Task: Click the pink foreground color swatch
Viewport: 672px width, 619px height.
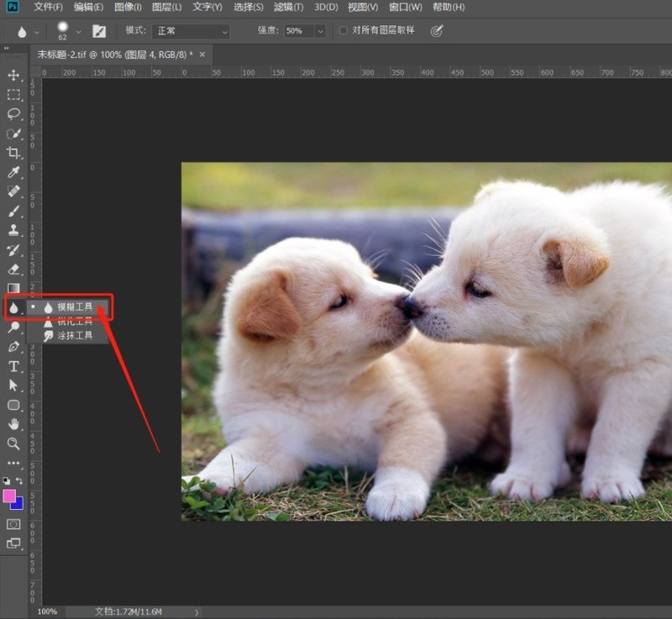Action: click(x=9, y=496)
